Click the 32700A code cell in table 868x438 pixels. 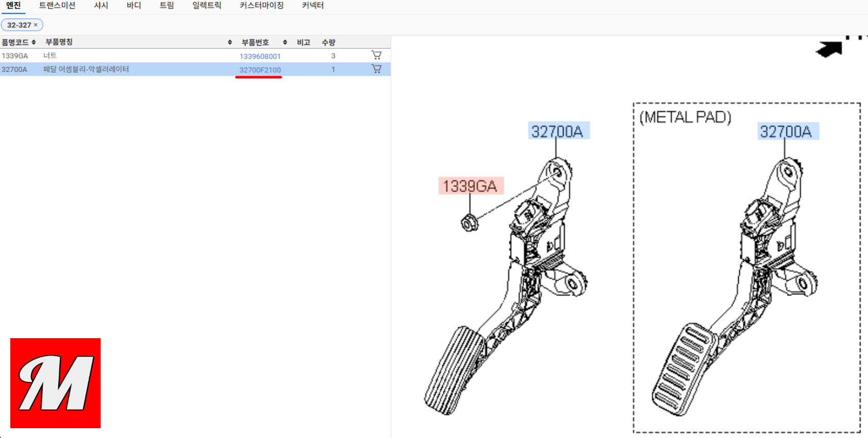click(x=14, y=69)
